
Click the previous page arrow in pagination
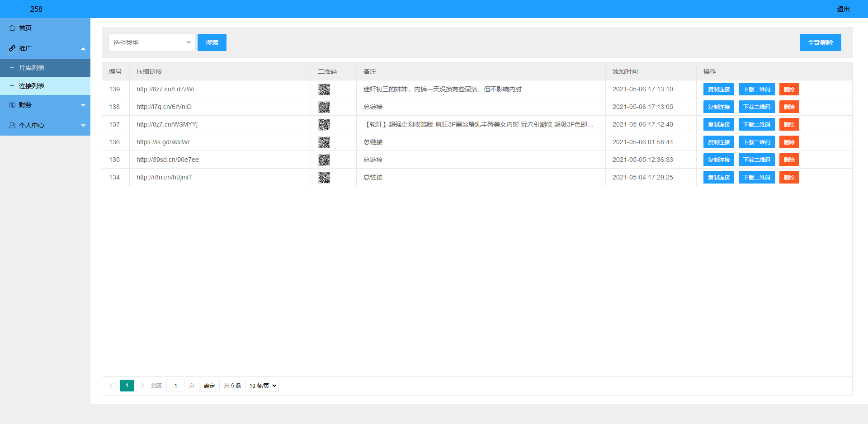(x=111, y=386)
